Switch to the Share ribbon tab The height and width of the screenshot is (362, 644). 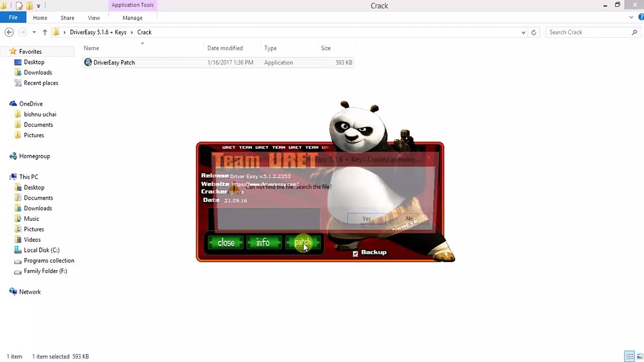pyautogui.click(x=67, y=18)
